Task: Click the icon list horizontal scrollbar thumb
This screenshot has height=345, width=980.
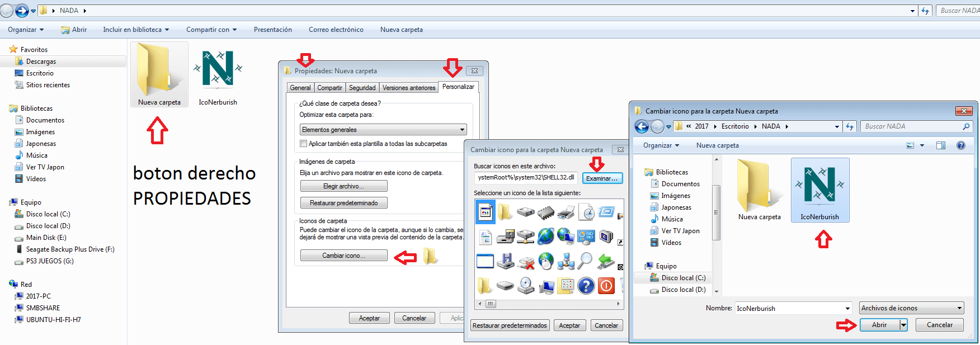Action: (x=491, y=304)
